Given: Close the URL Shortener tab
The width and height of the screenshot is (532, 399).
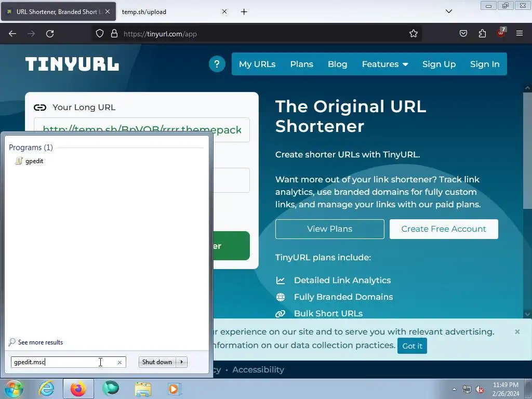Looking at the screenshot, I should pyautogui.click(x=108, y=11).
